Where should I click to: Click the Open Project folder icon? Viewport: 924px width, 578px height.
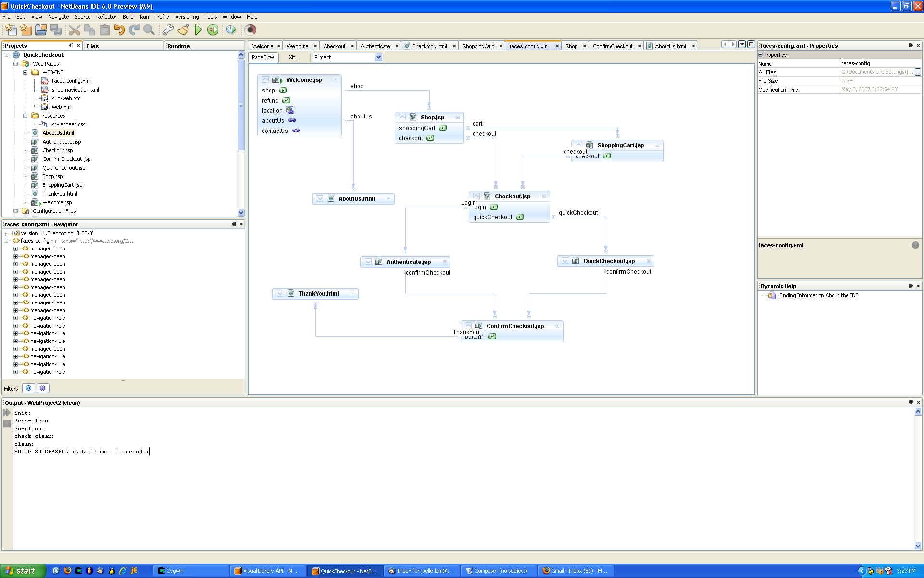(41, 30)
